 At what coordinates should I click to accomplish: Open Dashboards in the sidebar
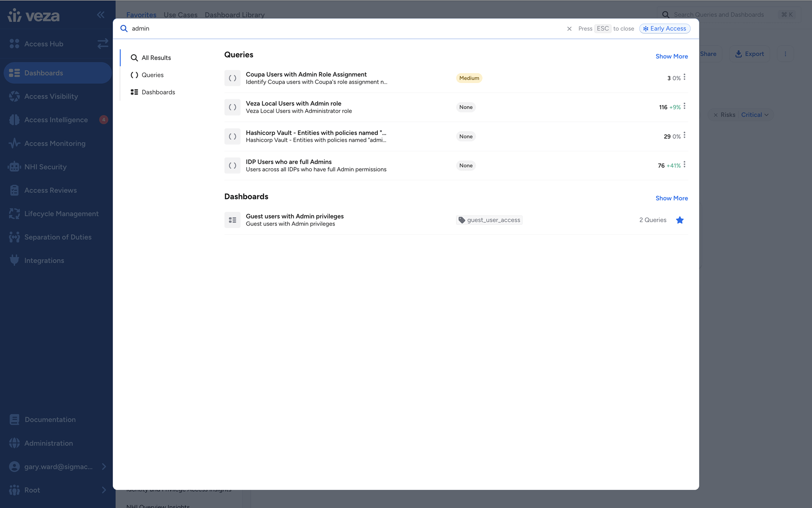[x=57, y=73]
